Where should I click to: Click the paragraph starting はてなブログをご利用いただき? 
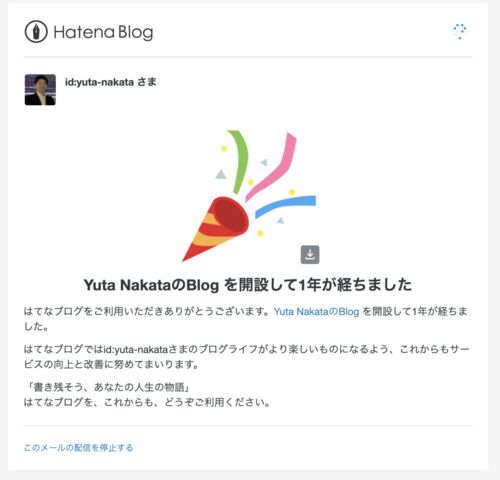coord(246,319)
